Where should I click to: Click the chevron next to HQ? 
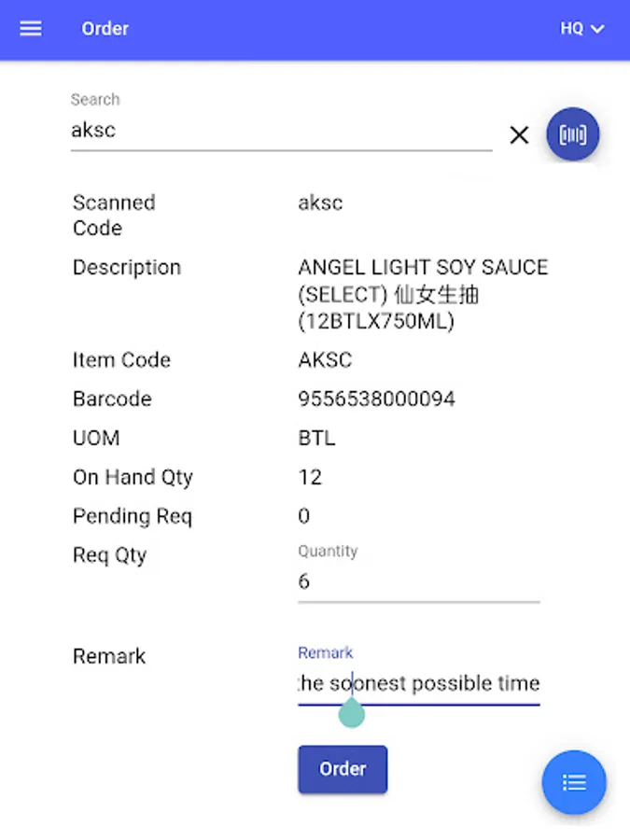(597, 29)
